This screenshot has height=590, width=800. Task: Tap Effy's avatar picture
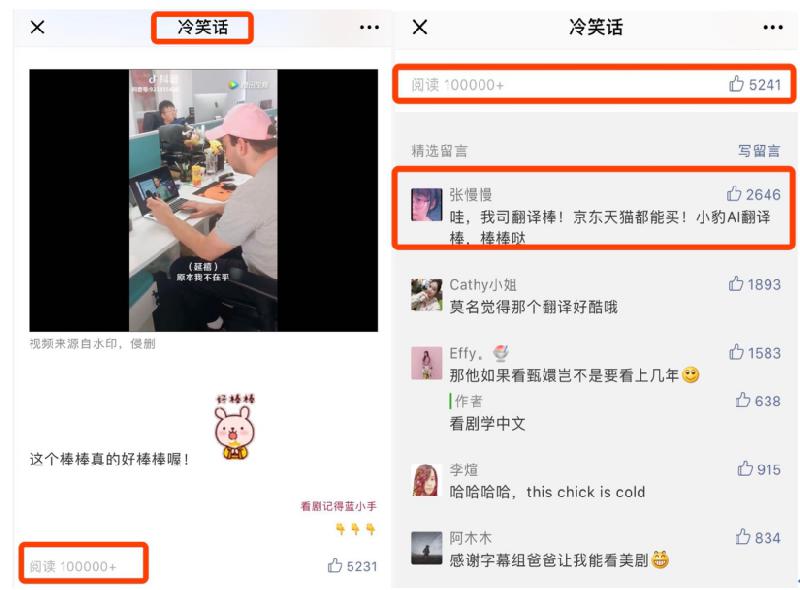427,363
